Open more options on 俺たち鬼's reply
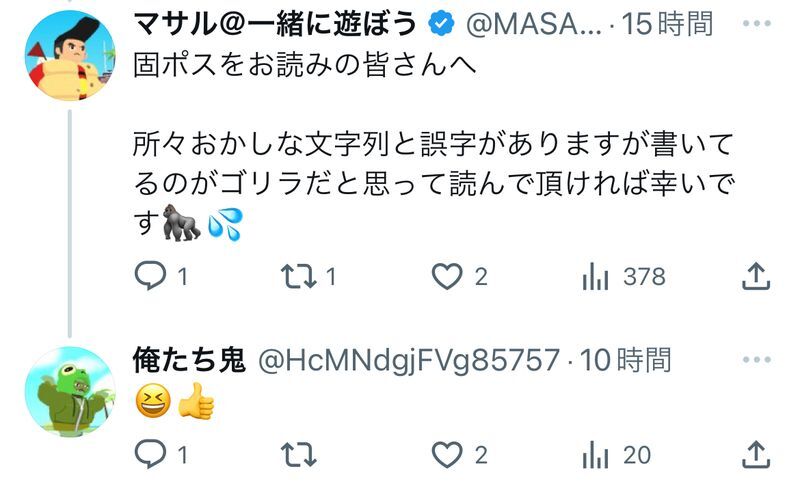 coord(757,360)
